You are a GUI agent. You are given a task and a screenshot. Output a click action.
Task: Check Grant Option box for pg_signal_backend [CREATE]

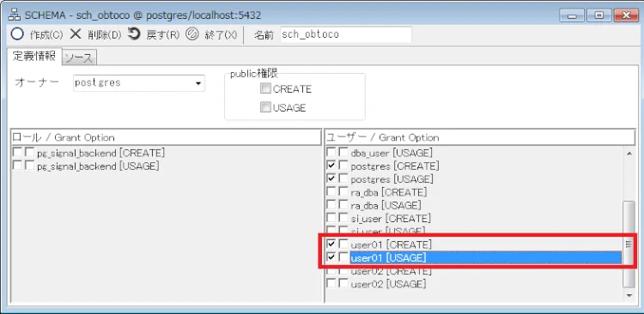click(29, 153)
